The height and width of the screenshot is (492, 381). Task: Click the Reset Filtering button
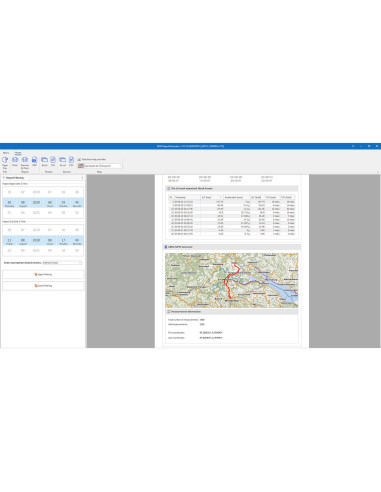(43, 286)
